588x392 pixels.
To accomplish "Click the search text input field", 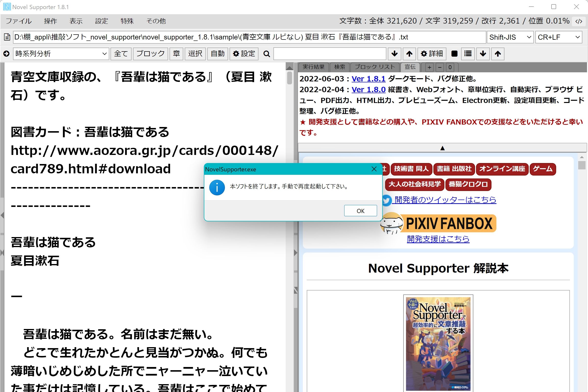I will pyautogui.click(x=330, y=54).
